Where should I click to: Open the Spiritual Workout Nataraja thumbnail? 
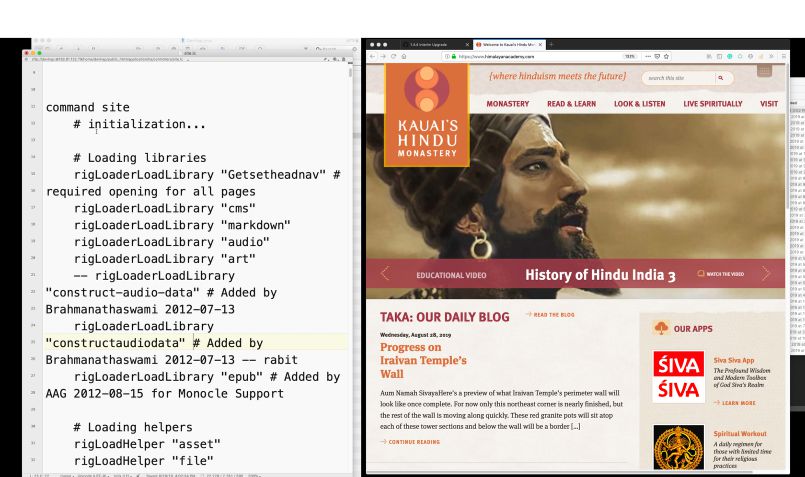coord(678,447)
